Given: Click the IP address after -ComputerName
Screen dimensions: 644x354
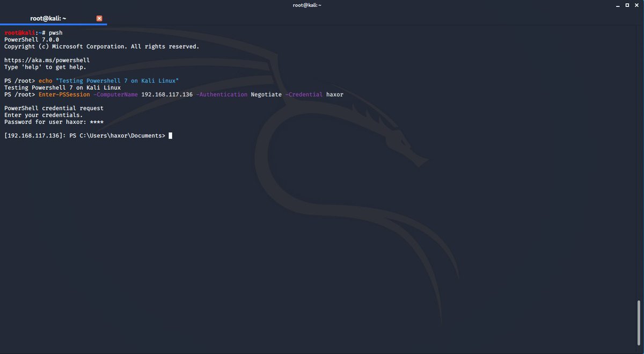Looking at the screenshot, I should (x=167, y=95).
